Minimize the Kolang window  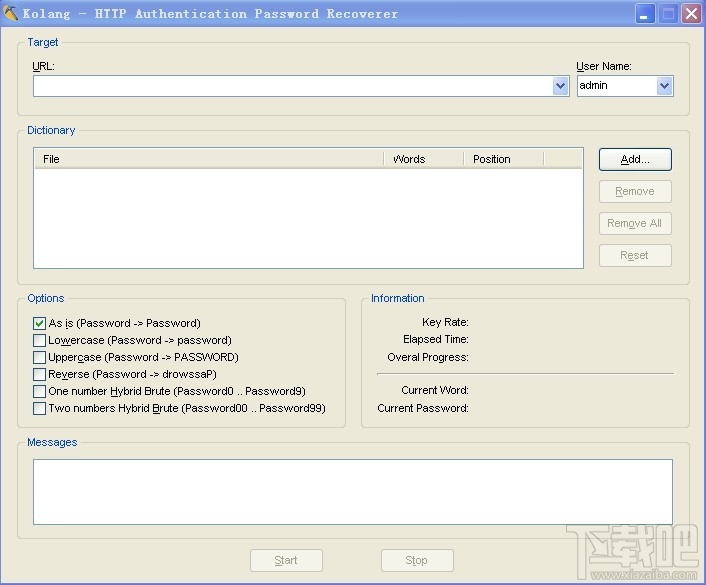(x=645, y=14)
